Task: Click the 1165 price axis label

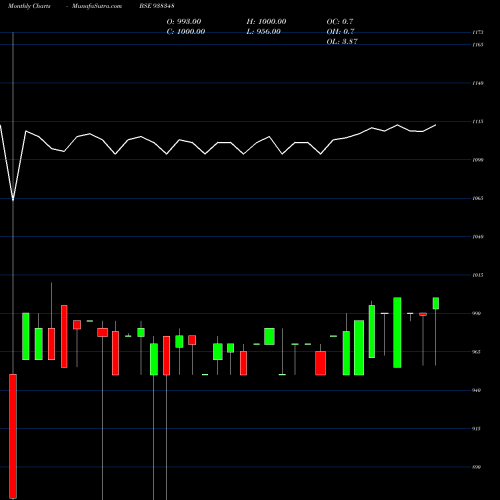Action: (478, 45)
